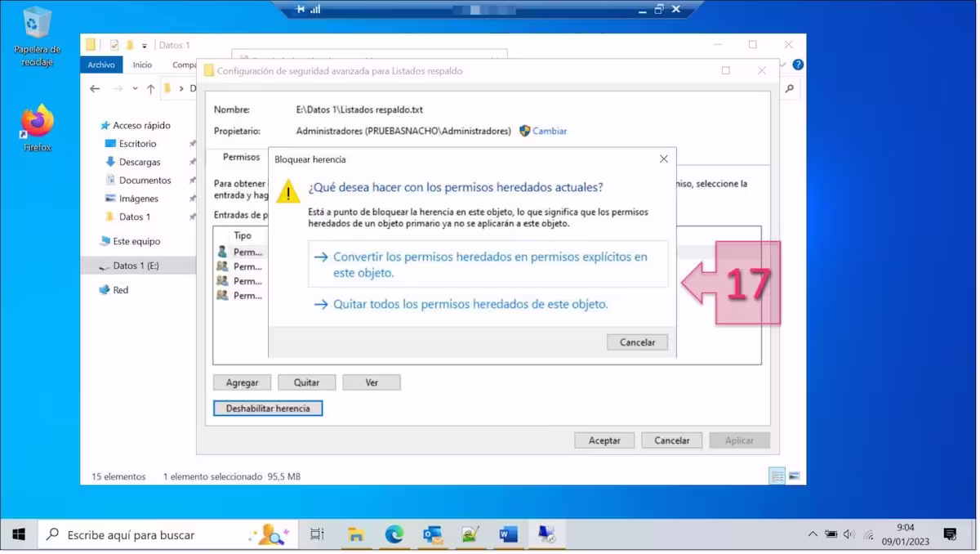Click the Agregar button
The height and width of the screenshot is (554, 980).
(x=242, y=382)
